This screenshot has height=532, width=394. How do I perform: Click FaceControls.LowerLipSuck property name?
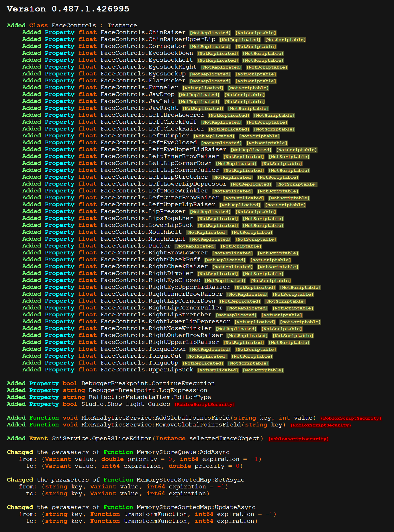tap(147, 225)
